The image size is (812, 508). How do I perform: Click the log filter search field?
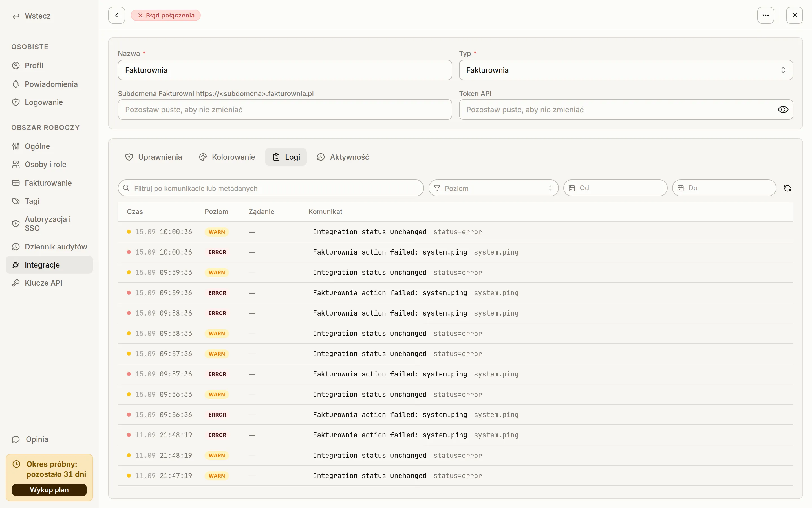[271, 188]
